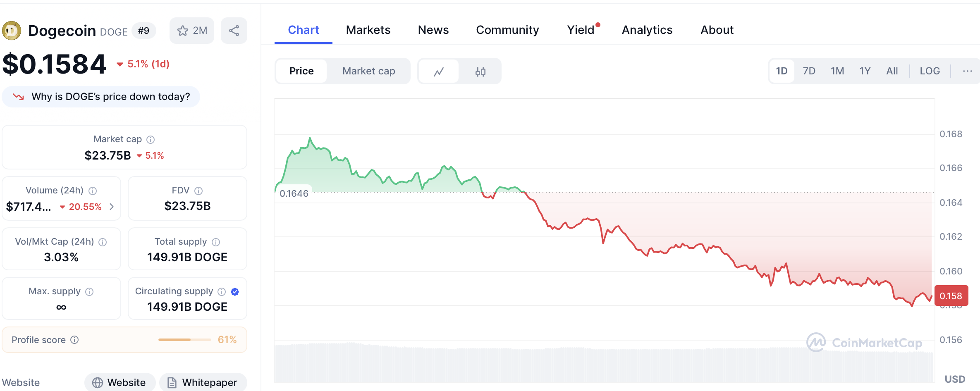This screenshot has height=391, width=980.
Task: Click the share icon button
Action: [234, 31]
